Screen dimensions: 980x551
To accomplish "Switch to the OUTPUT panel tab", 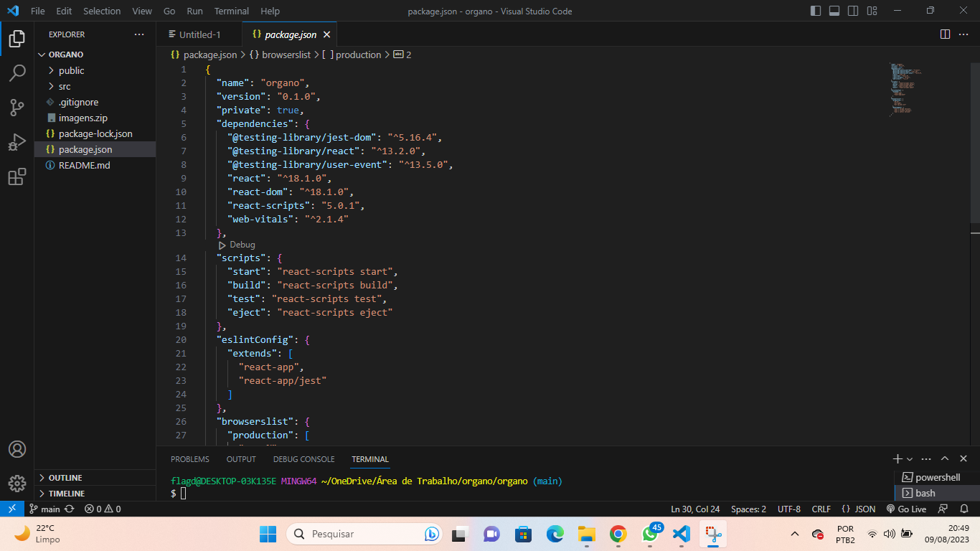I will [241, 459].
